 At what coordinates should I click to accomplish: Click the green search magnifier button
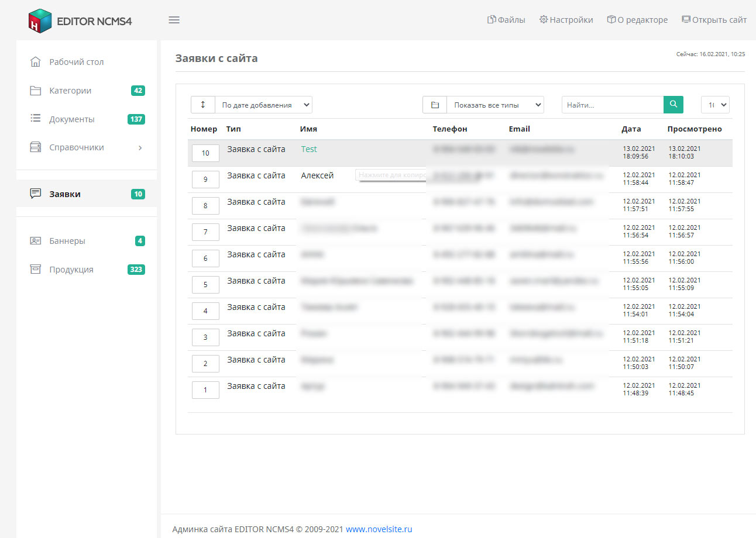[x=673, y=105]
